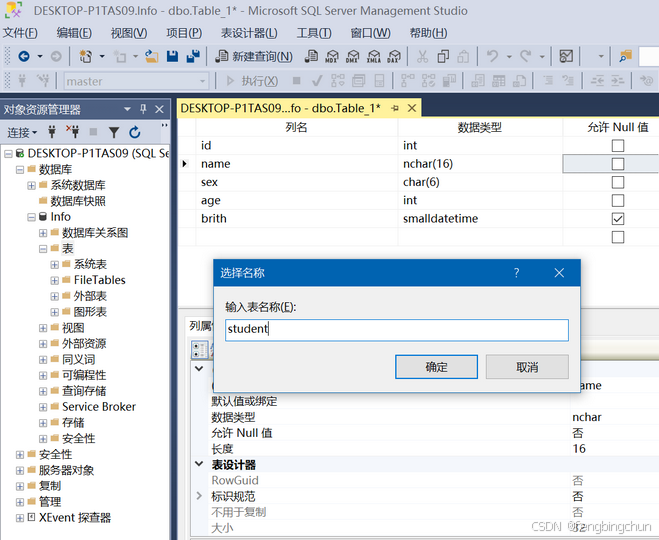Viewport: 659px width, 540px height.
Task: Open the 连接 dropdown in Object Explorer
Action: 22,132
